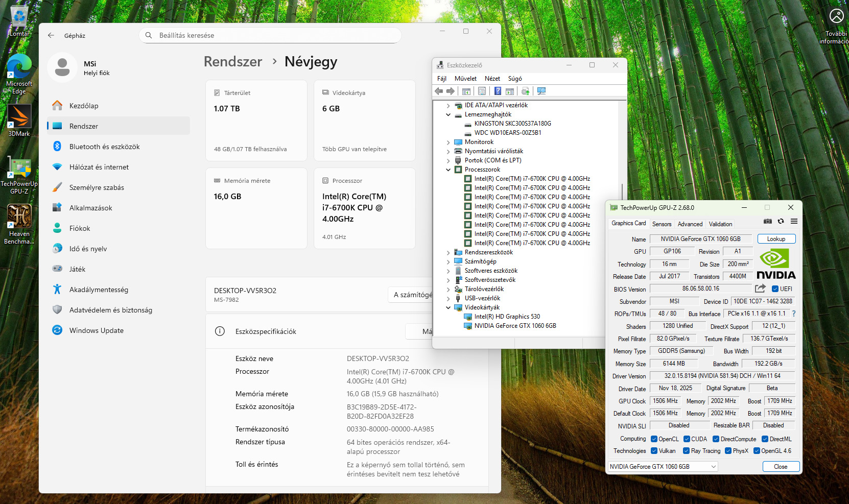Expand the Monitorok node
This screenshot has width=849, height=504.
(449, 142)
